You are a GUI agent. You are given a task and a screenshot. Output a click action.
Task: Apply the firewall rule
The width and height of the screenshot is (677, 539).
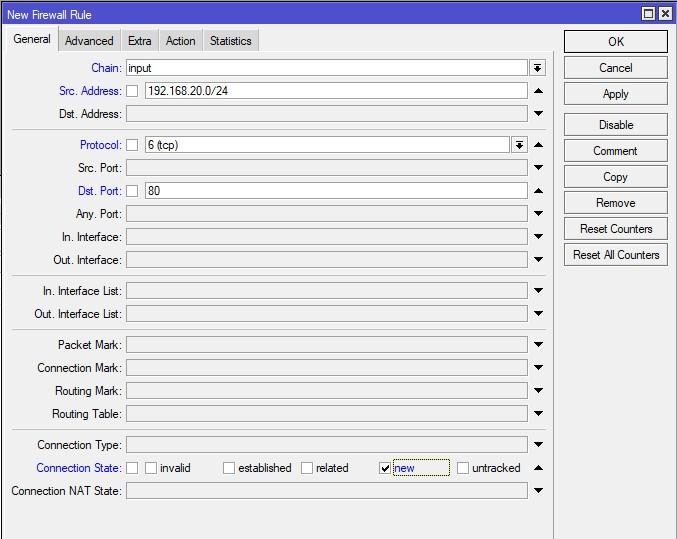[616, 94]
